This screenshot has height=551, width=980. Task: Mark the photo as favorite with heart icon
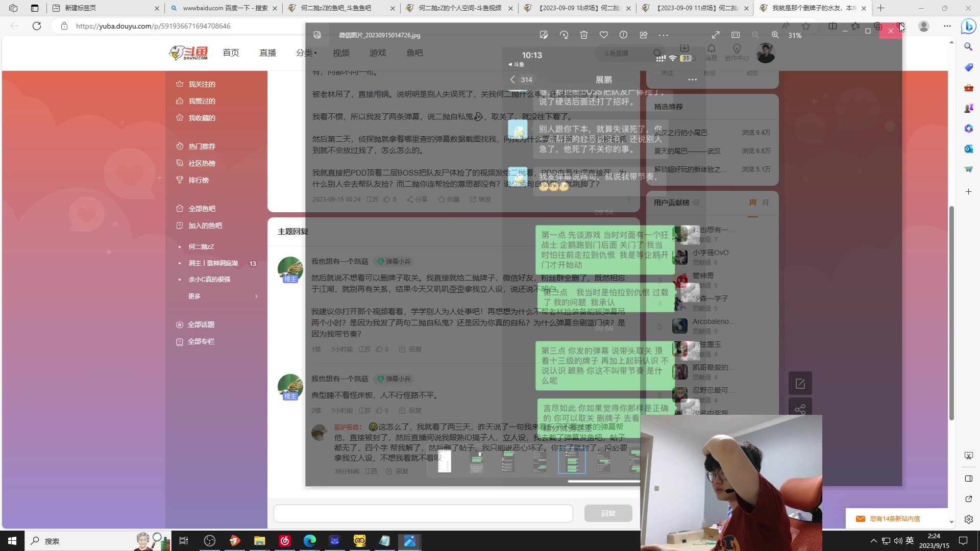click(x=604, y=35)
